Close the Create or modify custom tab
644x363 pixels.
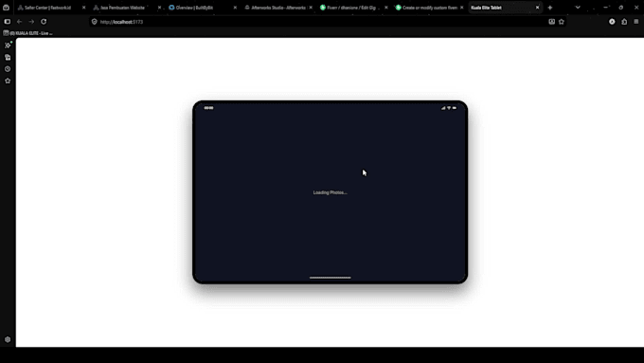coord(461,8)
